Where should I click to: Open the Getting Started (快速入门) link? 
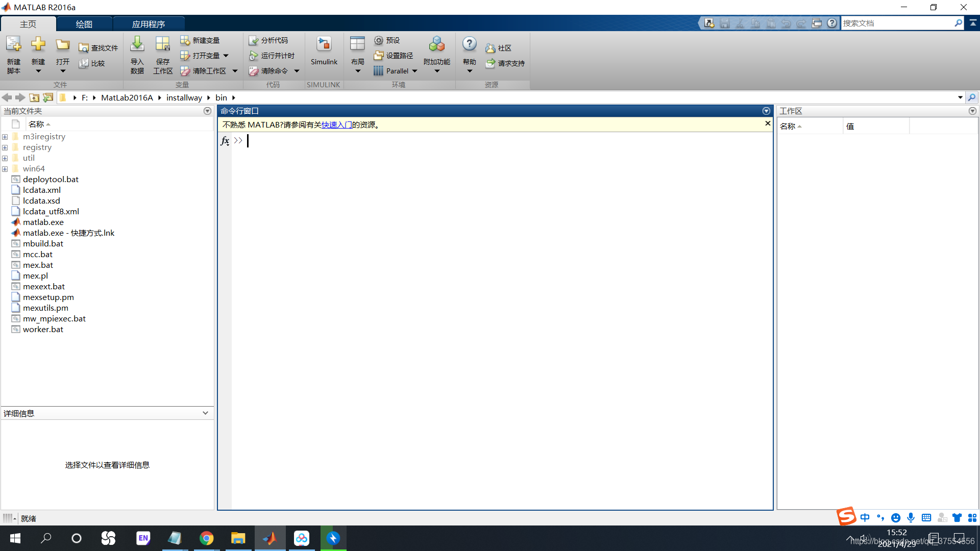point(336,125)
